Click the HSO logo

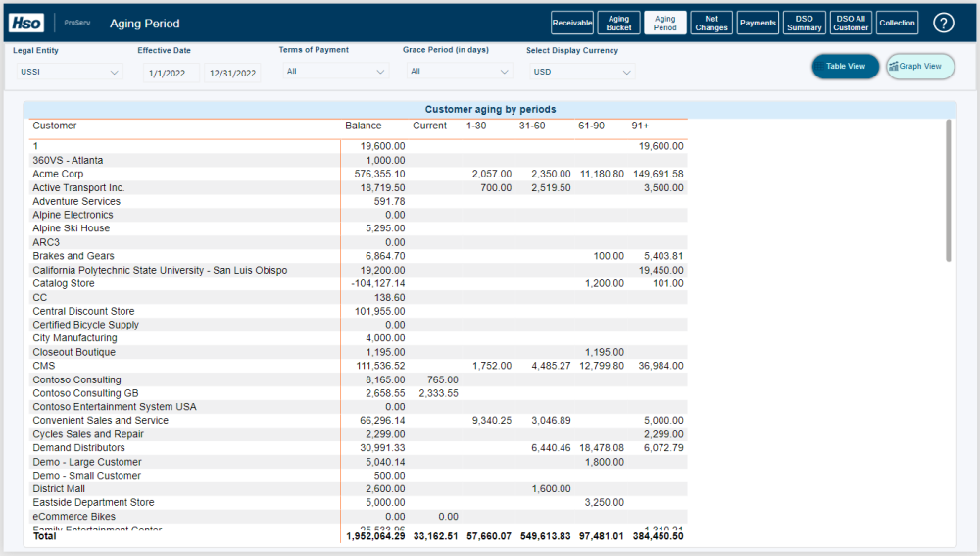26,23
